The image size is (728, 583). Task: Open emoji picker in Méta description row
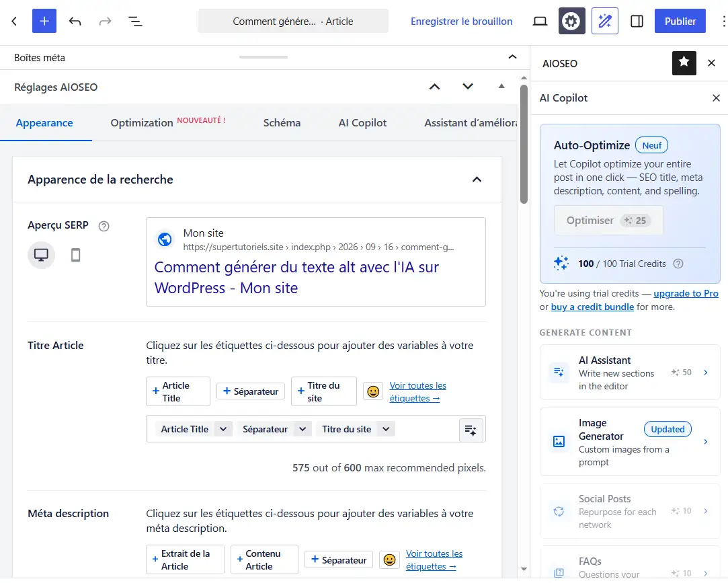tap(389, 559)
